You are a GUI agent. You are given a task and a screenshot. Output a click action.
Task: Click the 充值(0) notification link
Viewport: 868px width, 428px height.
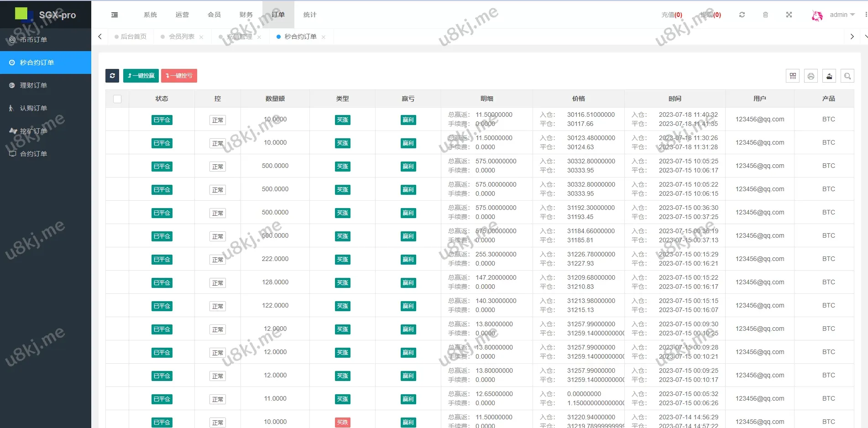(x=671, y=15)
